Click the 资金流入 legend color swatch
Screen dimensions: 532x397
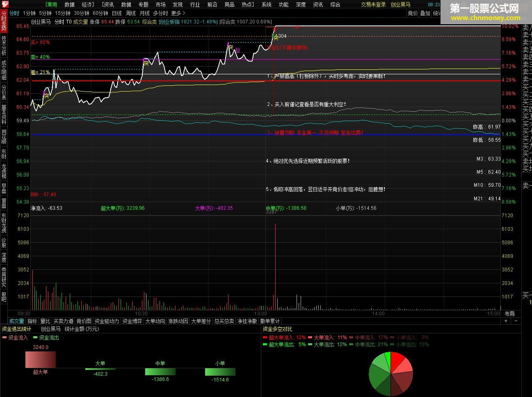(x=5, y=337)
